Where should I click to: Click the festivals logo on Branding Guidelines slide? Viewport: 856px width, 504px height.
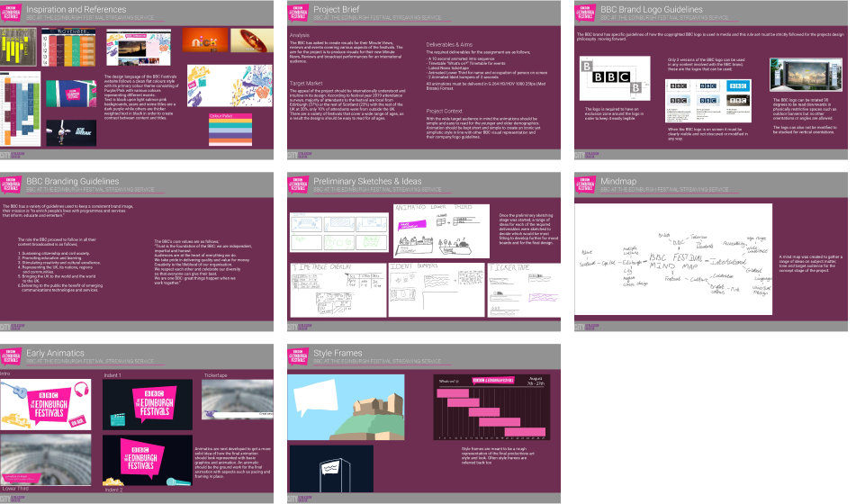coord(11,184)
